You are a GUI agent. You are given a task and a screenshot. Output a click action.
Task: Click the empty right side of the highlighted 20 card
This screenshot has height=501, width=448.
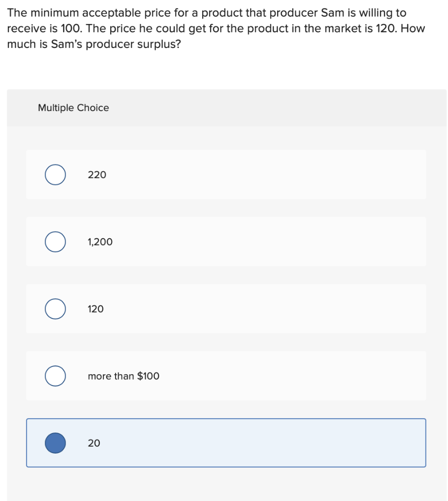click(288, 443)
